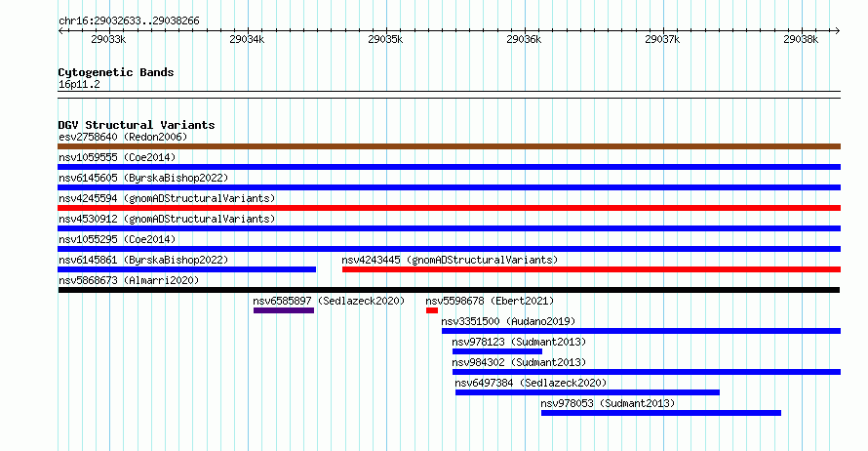
Task: Click the small red nsv5598678 bar
Action: tap(432, 310)
